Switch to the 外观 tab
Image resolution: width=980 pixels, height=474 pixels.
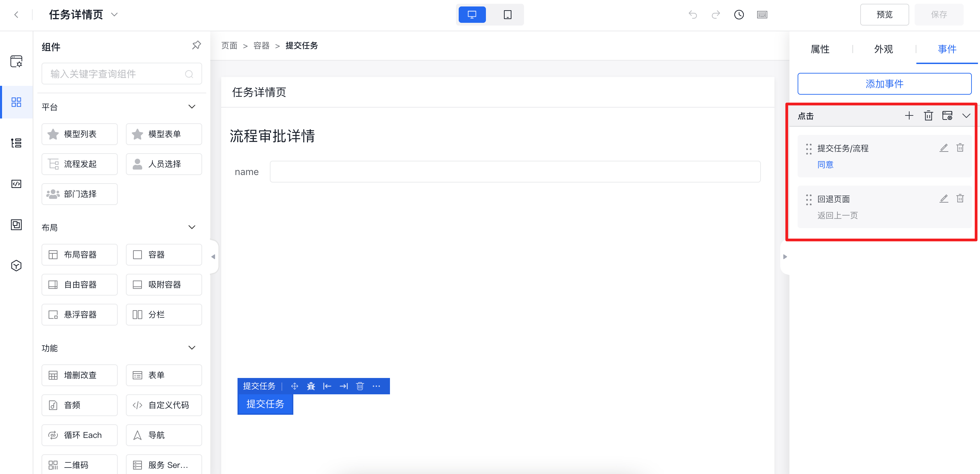(x=883, y=49)
